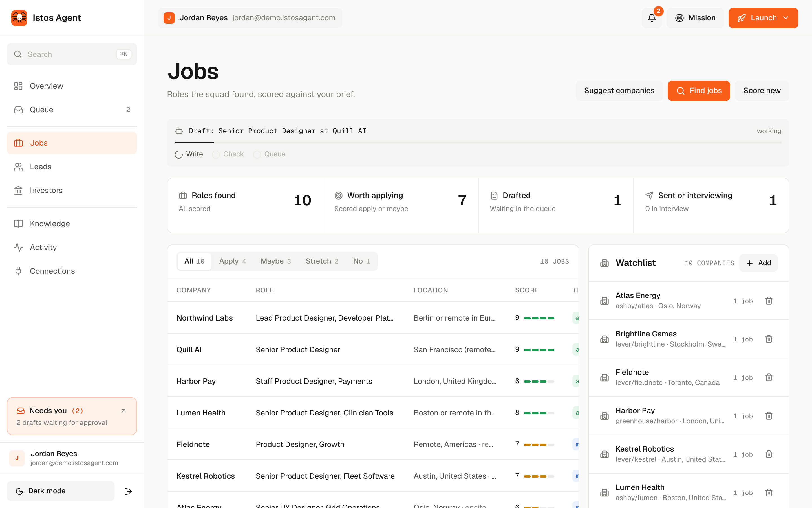Viewport: 812px width, 508px height.
Task: Filter jobs by Maybe tab
Action: pos(276,261)
